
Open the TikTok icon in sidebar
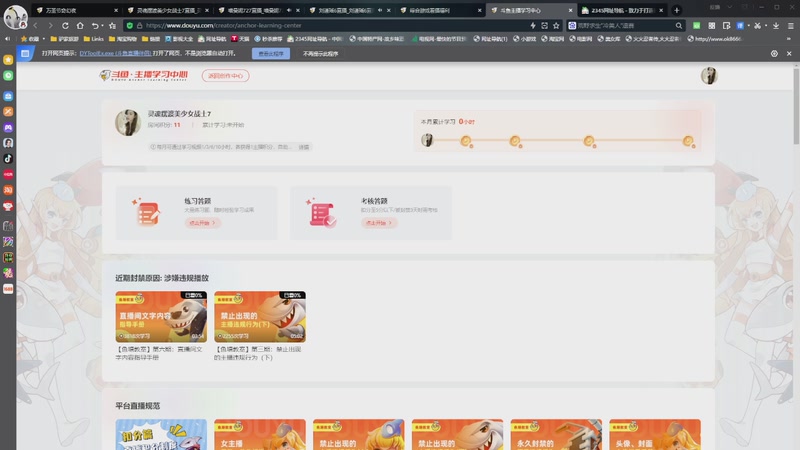(8, 159)
